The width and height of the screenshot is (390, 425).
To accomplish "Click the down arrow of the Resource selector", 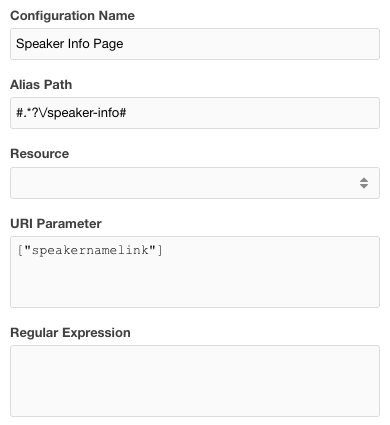I will click(364, 186).
